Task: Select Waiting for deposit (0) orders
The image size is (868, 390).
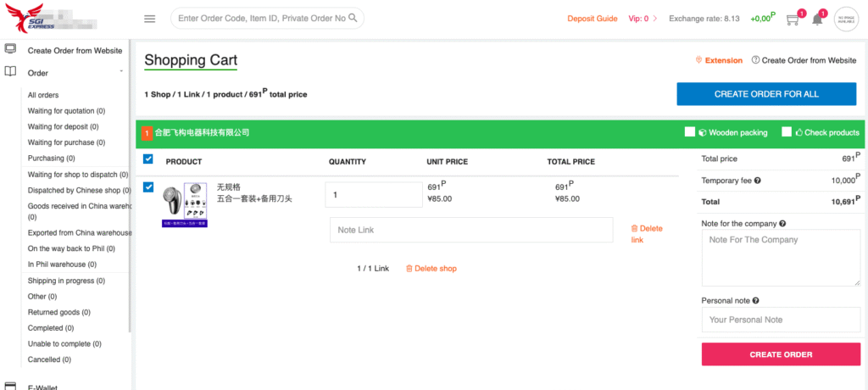Action: (x=66, y=126)
